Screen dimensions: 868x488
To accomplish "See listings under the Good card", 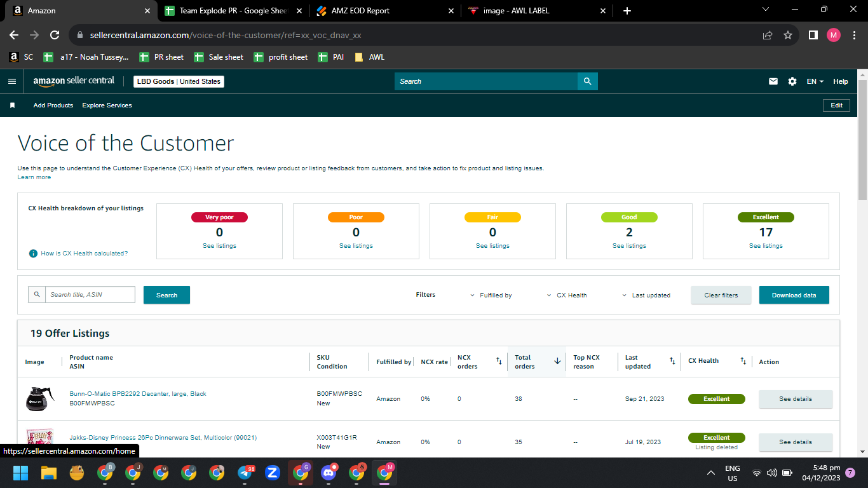I will tap(629, 246).
